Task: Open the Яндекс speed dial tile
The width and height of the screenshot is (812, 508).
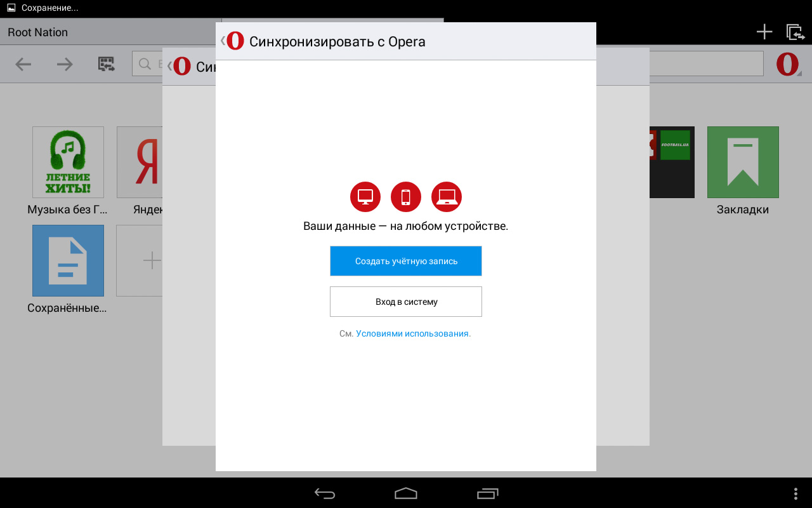Action: tap(140, 163)
